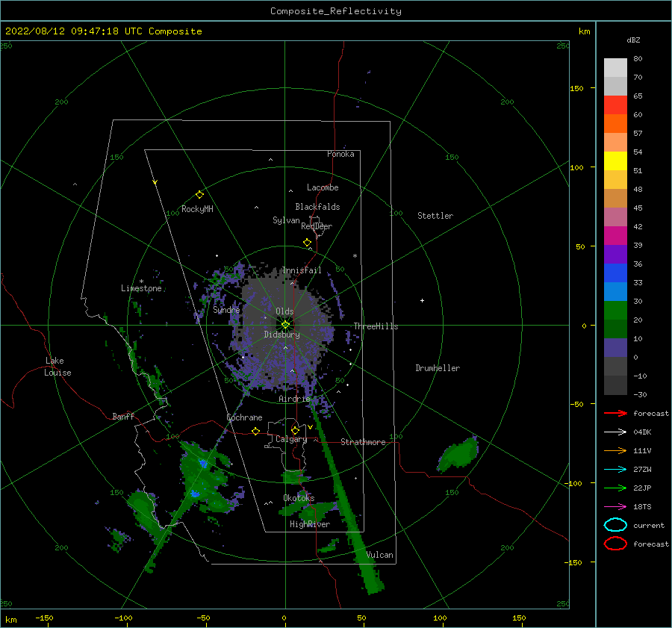Click the Strathmore label
This screenshot has width=672, height=628.
(x=363, y=442)
